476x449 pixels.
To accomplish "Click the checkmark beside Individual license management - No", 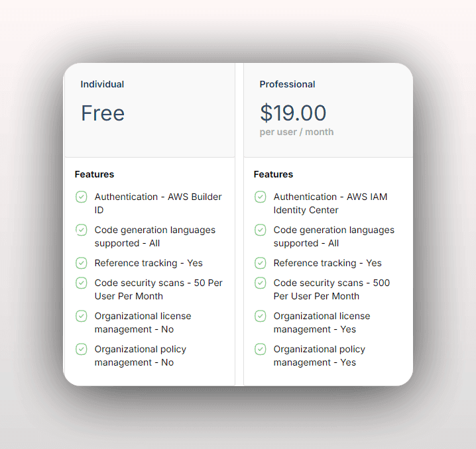I will coord(82,316).
